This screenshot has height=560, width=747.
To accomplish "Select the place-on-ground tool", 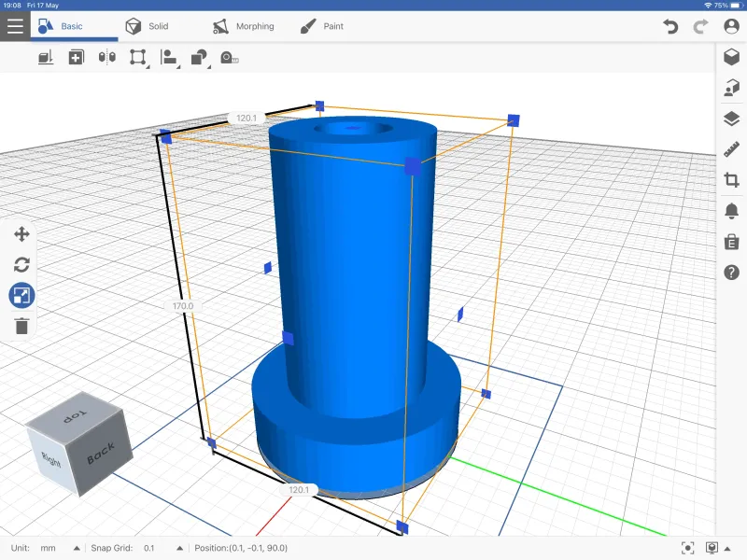I will 46,58.
